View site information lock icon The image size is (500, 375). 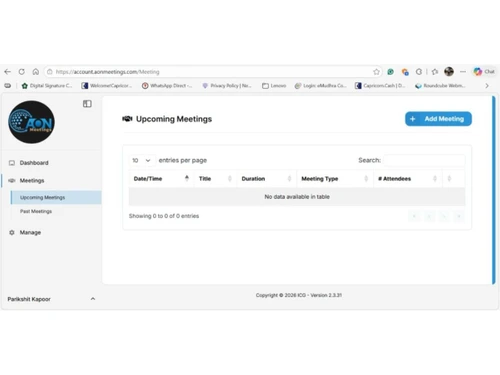pos(50,72)
